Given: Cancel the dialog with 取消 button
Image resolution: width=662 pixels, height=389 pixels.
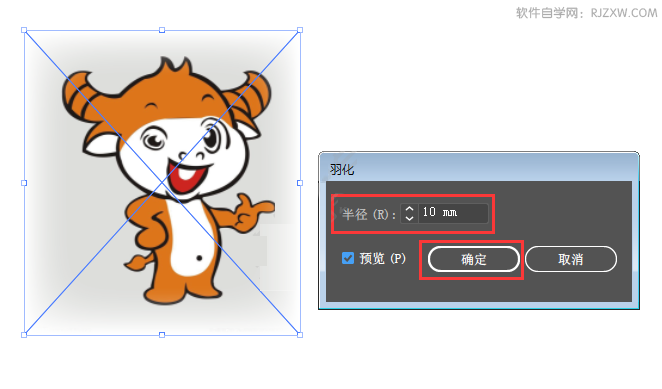Looking at the screenshot, I should (x=571, y=259).
